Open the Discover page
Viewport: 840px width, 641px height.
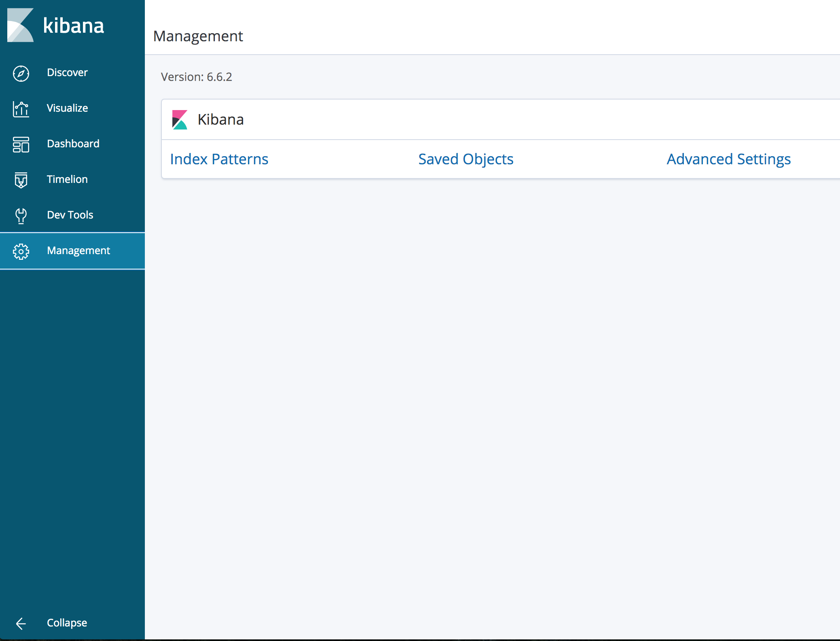click(x=67, y=72)
